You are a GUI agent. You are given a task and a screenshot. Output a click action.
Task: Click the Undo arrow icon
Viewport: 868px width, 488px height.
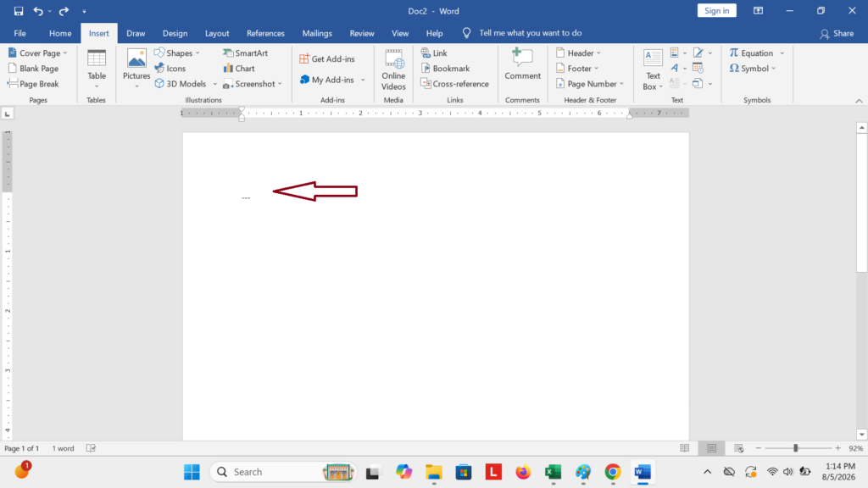pos(37,11)
